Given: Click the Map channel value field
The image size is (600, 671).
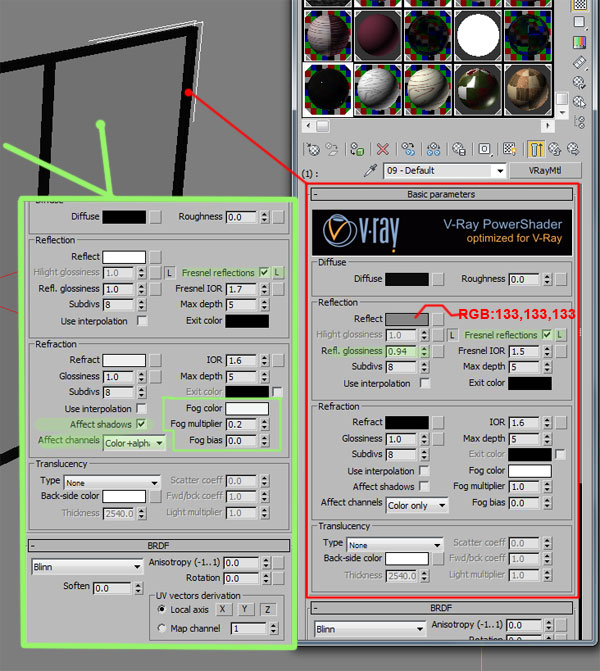Looking at the screenshot, I should coord(249,629).
